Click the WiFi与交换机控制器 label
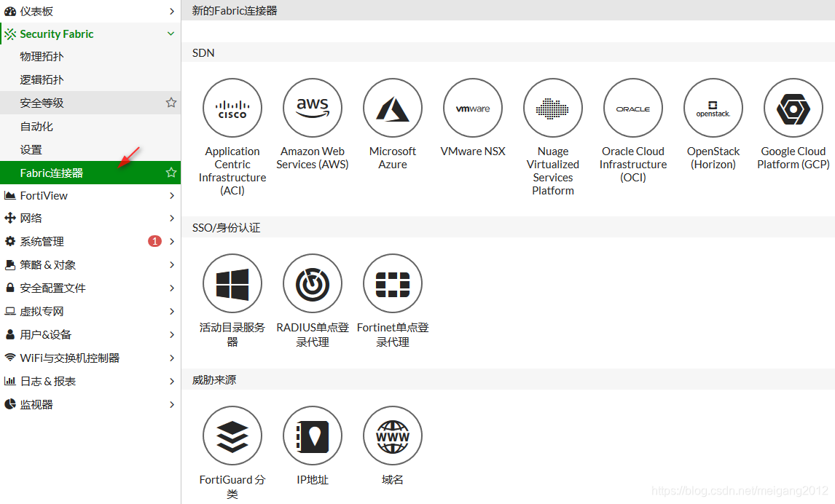This screenshot has height=504, width=835. [70, 358]
